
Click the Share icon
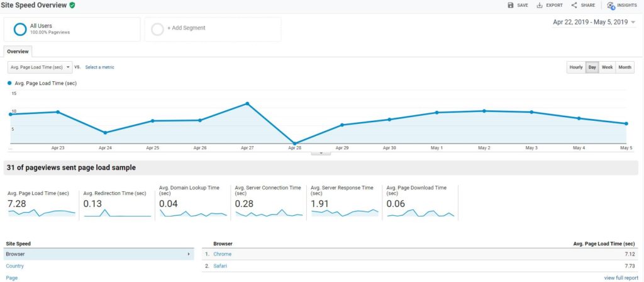coord(574,5)
